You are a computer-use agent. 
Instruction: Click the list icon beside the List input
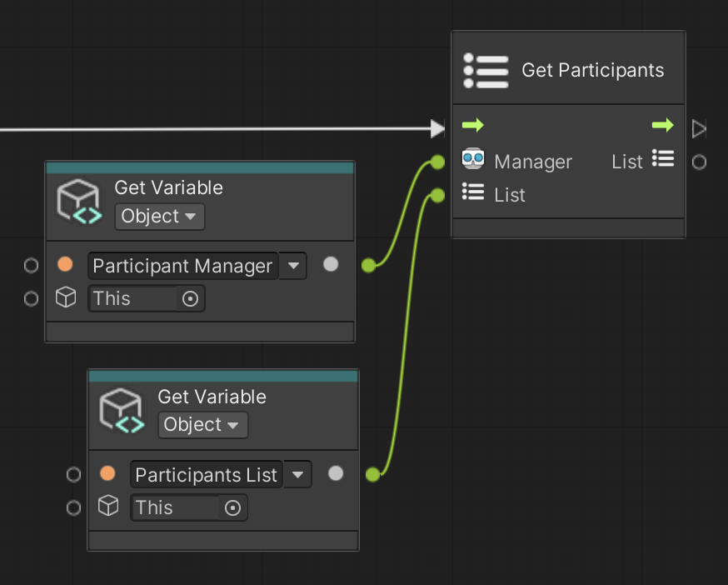473,193
